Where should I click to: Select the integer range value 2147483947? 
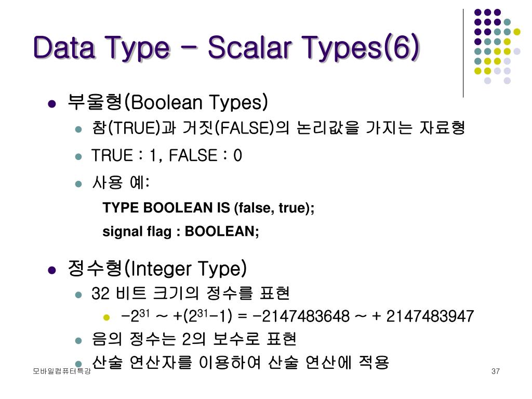point(430,316)
